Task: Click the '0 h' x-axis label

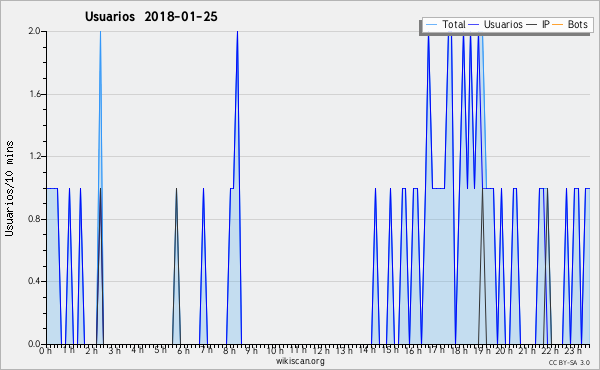Action: point(45,351)
